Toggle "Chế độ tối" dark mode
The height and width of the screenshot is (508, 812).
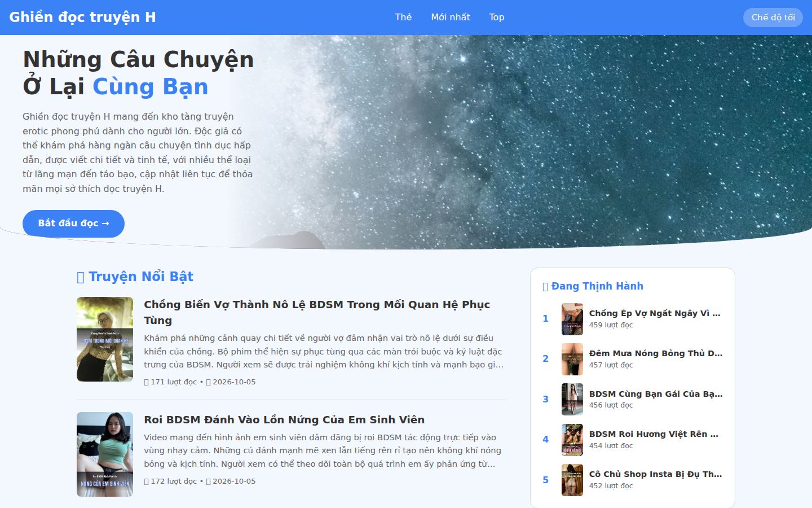coord(773,17)
